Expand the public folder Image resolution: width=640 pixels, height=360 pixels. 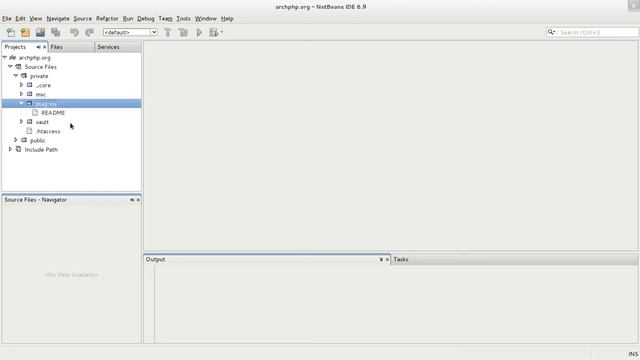coord(16,140)
